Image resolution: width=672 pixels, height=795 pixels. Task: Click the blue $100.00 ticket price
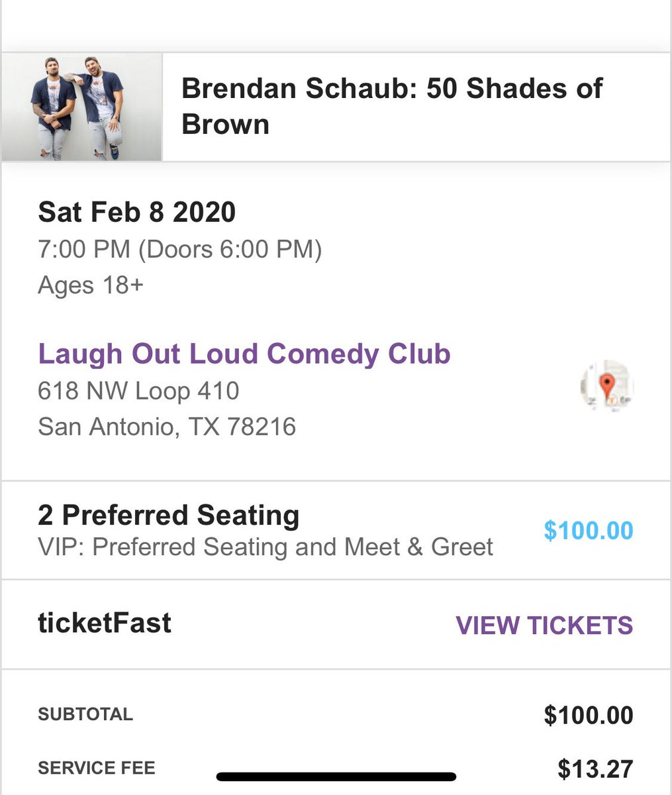click(x=588, y=531)
